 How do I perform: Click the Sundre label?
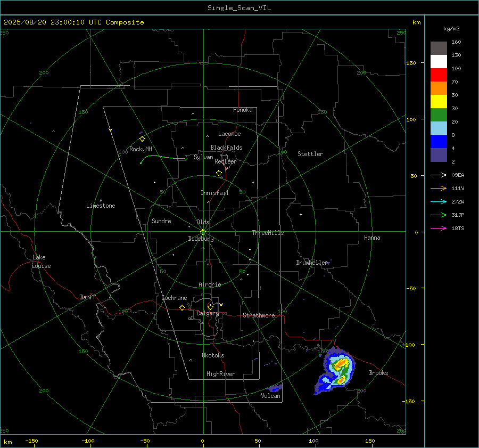click(161, 221)
